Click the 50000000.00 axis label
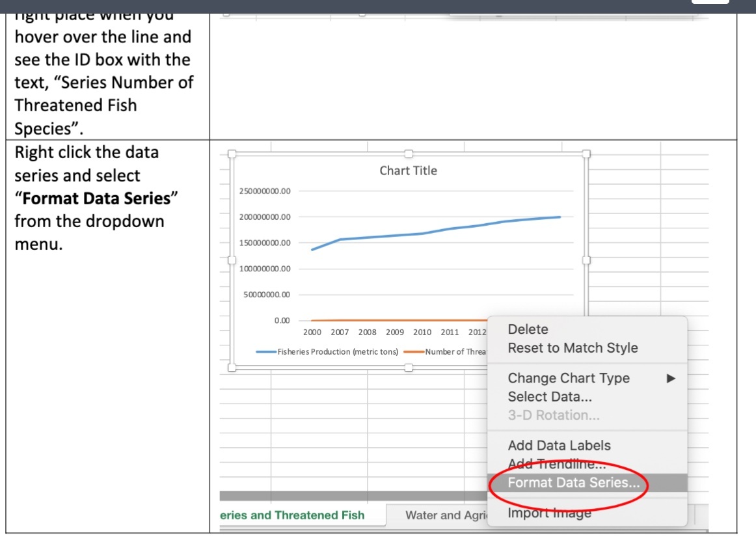The width and height of the screenshot is (756, 557). tap(267, 295)
